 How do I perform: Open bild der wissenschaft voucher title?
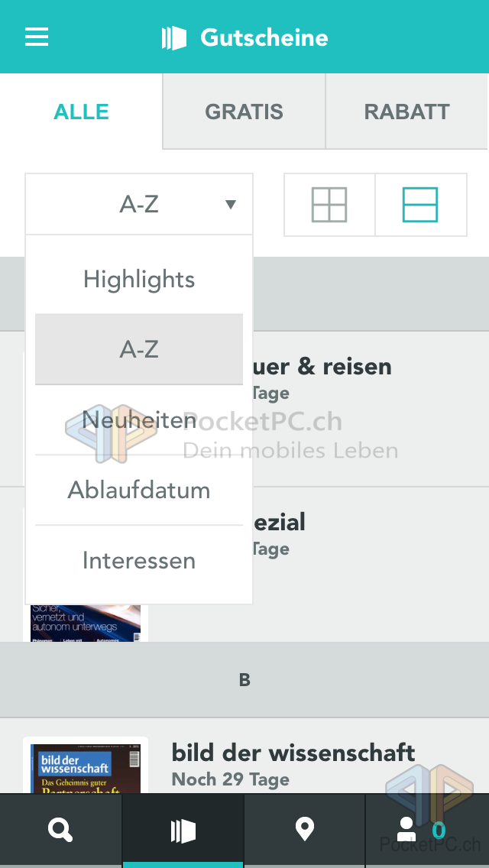(293, 753)
